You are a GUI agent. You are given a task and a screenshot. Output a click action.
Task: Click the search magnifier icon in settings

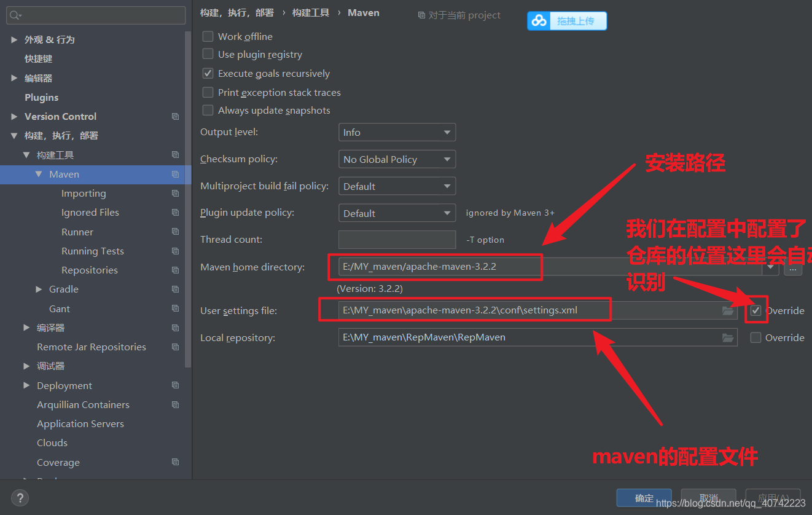[15, 15]
